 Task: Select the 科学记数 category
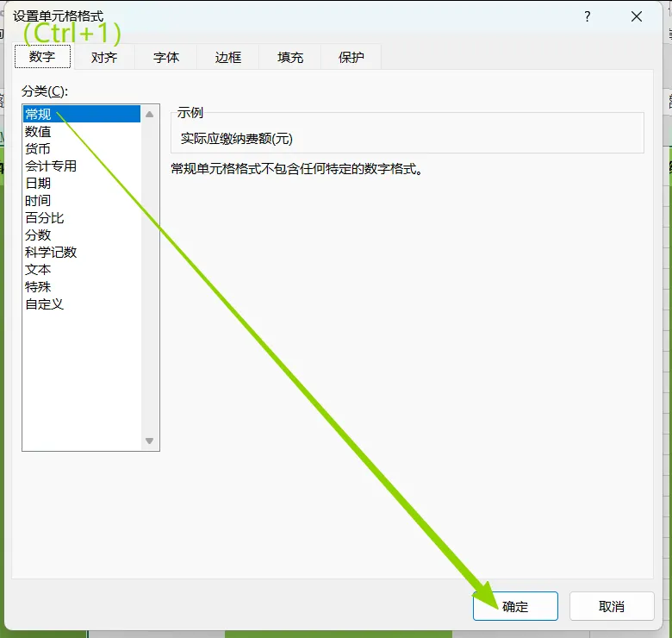tap(82, 252)
